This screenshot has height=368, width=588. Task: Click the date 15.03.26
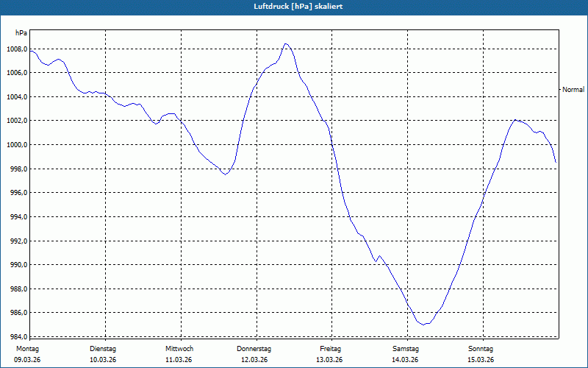pos(481,360)
